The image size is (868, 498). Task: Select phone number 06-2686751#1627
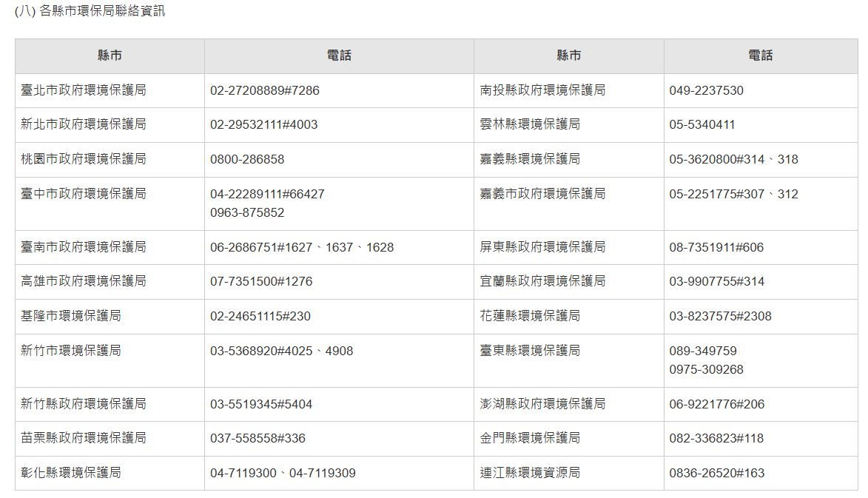[x=261, y=247]
